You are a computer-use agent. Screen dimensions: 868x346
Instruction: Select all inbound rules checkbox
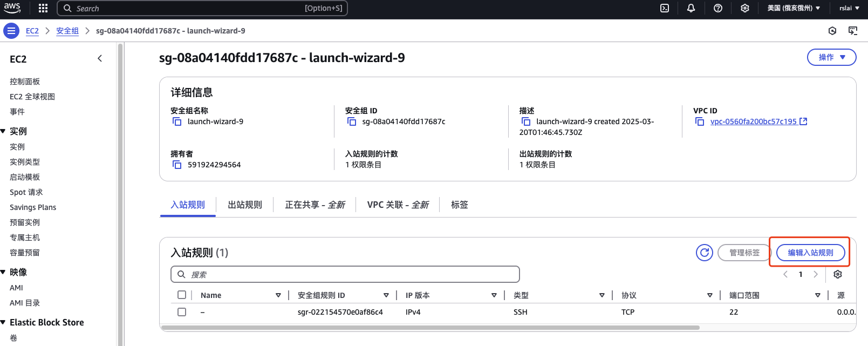pyautogui.click(x=182, y=295)
